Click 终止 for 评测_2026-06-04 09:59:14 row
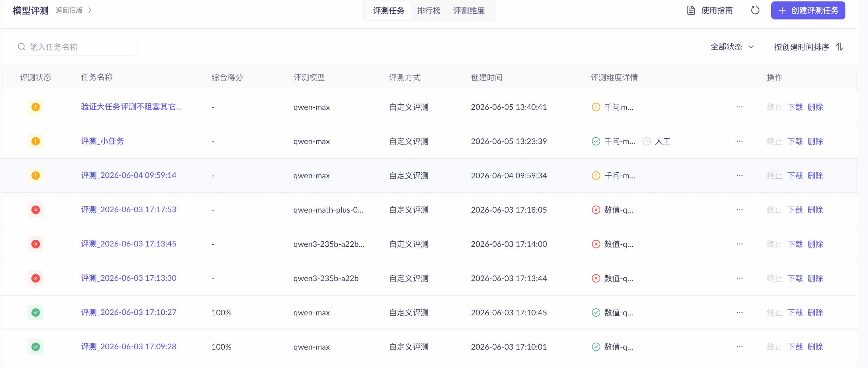 click(x=774, y=176)
